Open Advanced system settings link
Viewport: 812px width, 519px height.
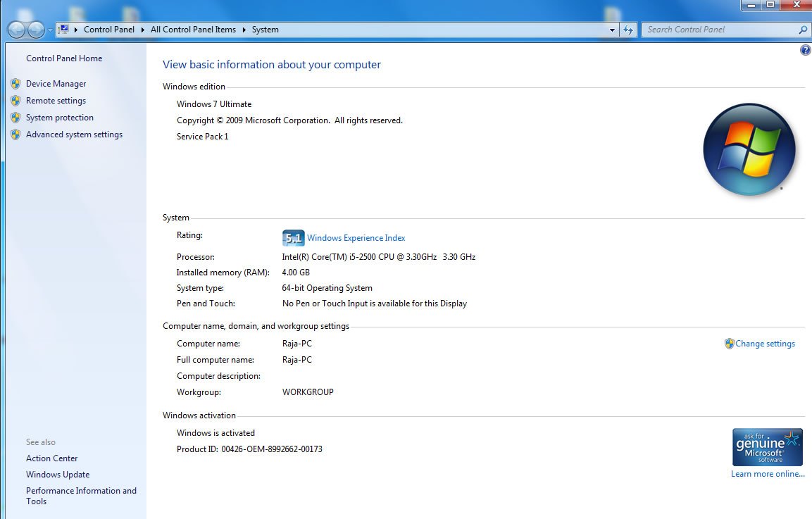tap(74, 135)
